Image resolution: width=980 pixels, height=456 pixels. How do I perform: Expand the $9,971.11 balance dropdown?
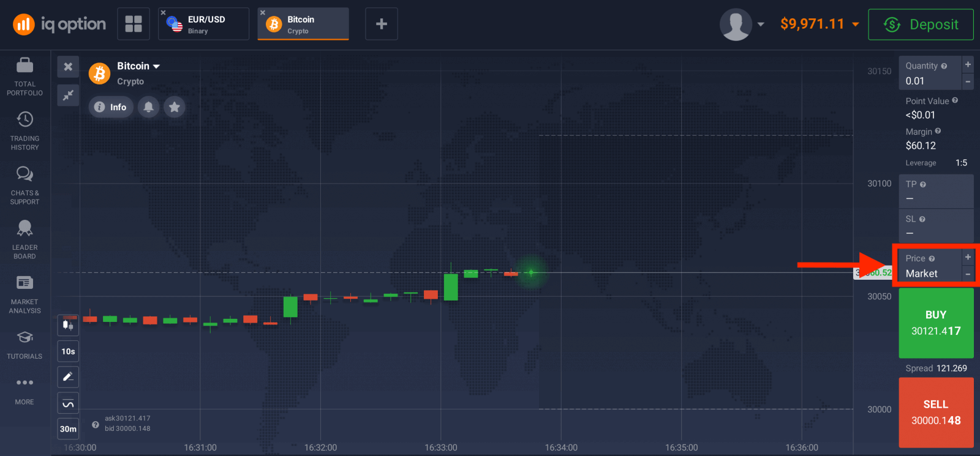pos(820,24)
